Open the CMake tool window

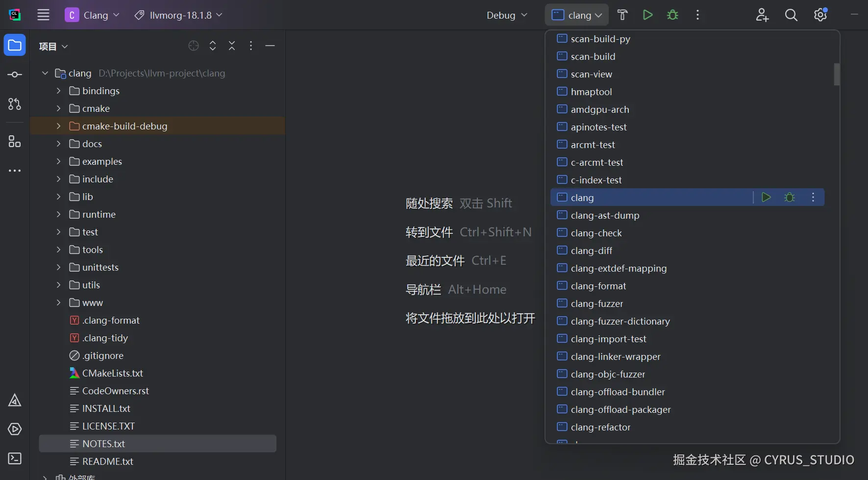click(x=15, y=401)
